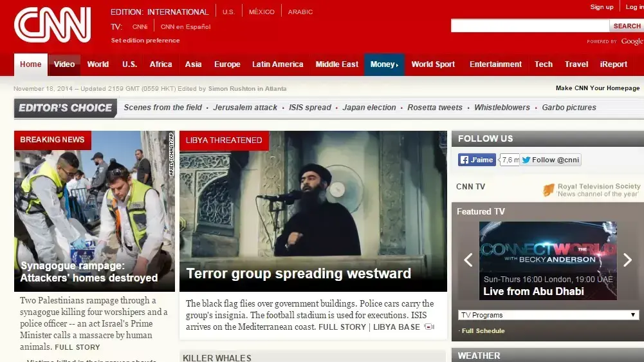The width and height of the screenshot is (644, 362).
Task: Switch to the U.S. edition
Action: tap(229, 12)
